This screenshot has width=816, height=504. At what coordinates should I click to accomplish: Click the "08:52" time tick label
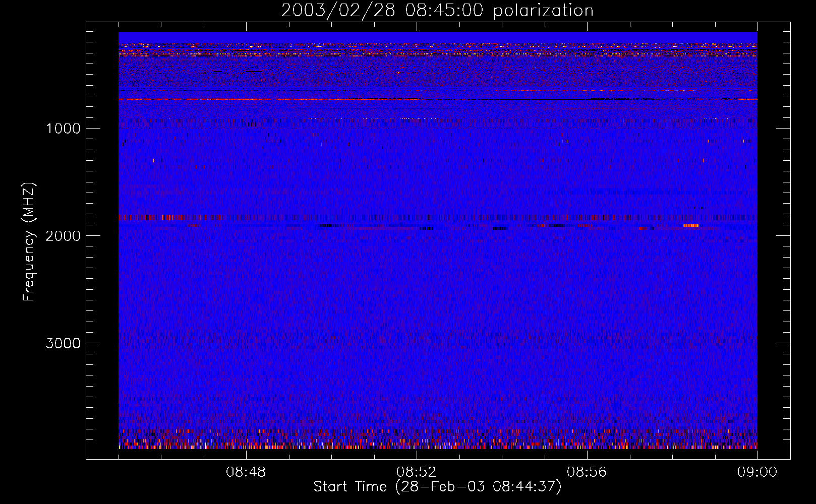(416, 472)
